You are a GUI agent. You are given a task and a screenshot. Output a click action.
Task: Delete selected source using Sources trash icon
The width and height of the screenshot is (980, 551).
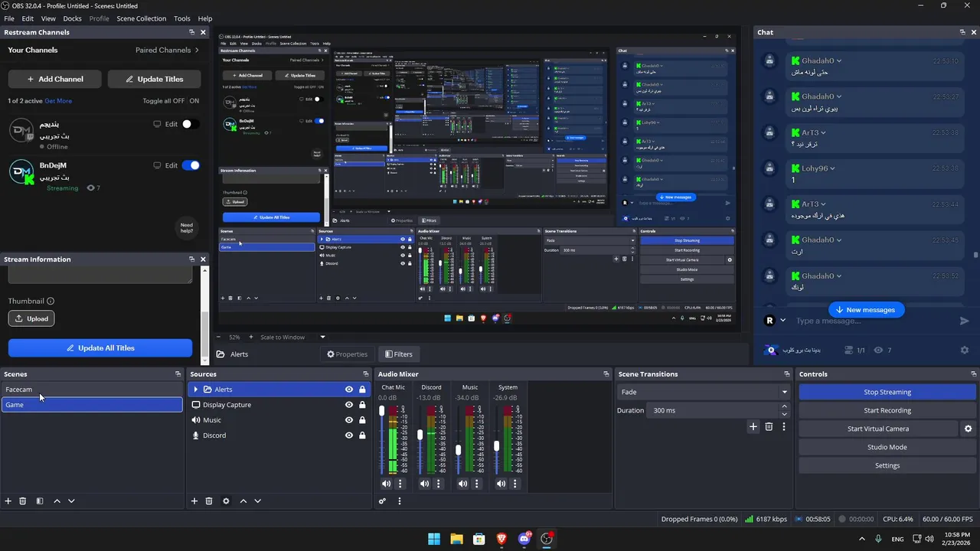(x=209, y=501)
